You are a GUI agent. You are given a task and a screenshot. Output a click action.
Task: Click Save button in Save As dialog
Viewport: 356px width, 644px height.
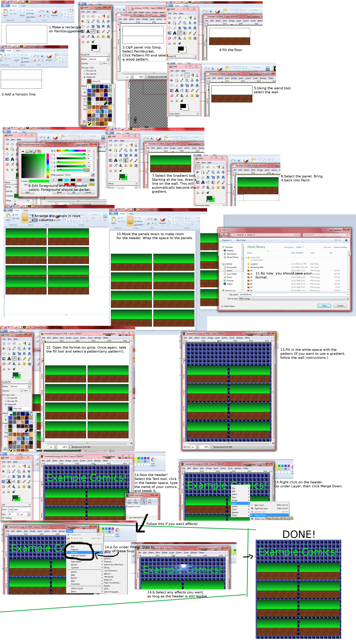click(x=324, y=306)
